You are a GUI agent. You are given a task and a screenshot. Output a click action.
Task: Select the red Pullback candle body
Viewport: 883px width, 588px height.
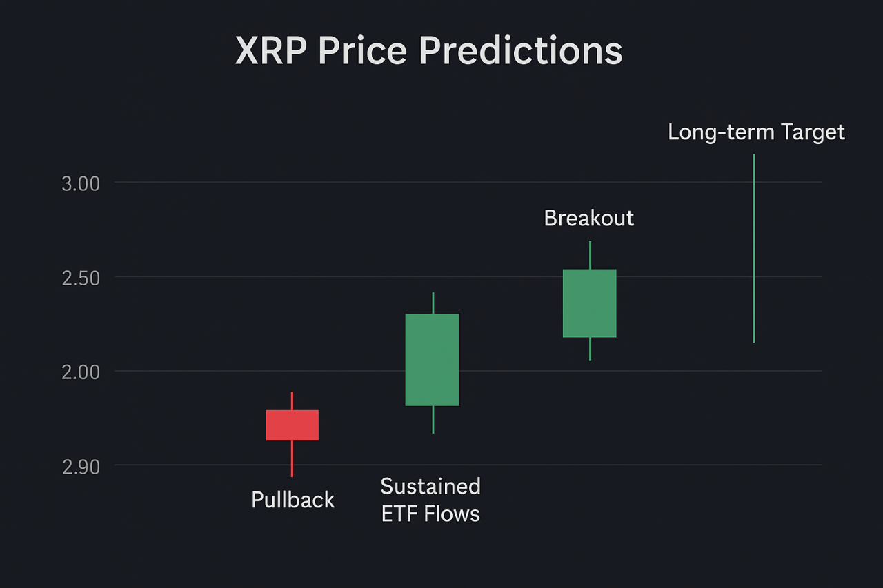coord(292,425)
